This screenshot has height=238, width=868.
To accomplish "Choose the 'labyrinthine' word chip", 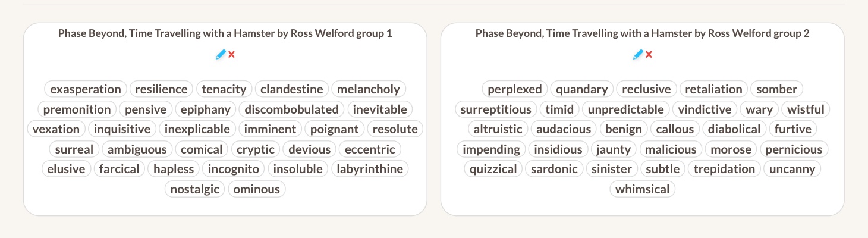I will [370, 169].
